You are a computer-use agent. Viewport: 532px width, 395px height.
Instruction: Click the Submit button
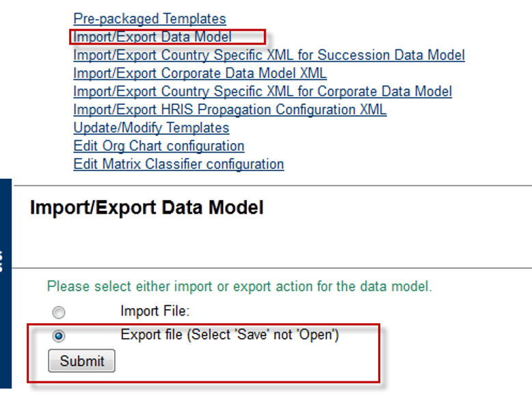click(x=81, y=361)
